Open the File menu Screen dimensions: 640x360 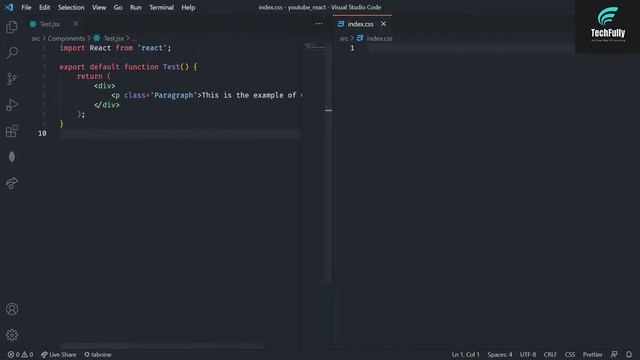click(26, 7)
